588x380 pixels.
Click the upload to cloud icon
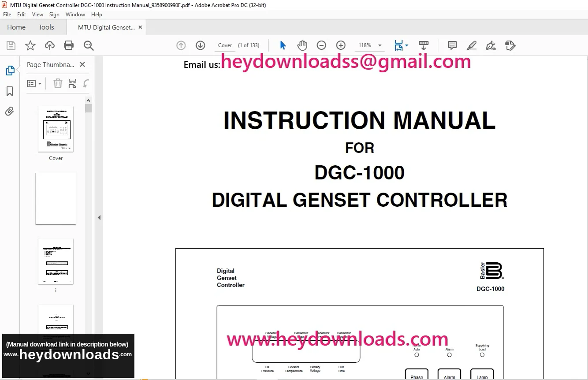click(50, 45)
